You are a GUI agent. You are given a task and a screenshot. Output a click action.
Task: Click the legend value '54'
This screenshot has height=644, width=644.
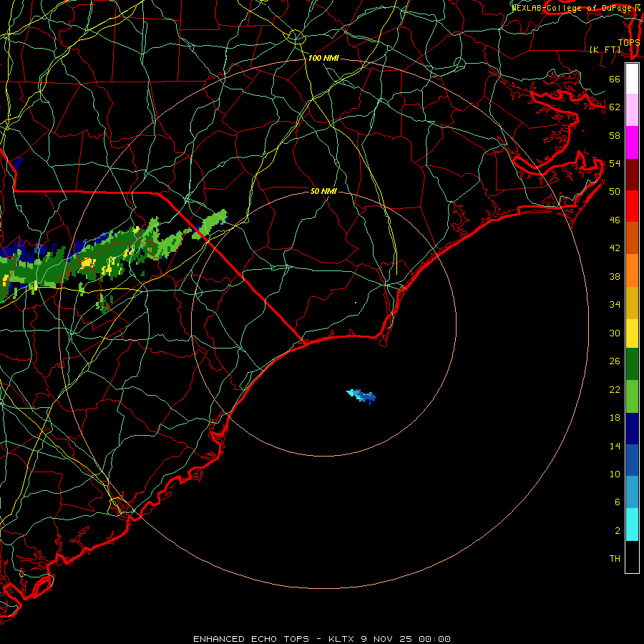click(615, 163)
